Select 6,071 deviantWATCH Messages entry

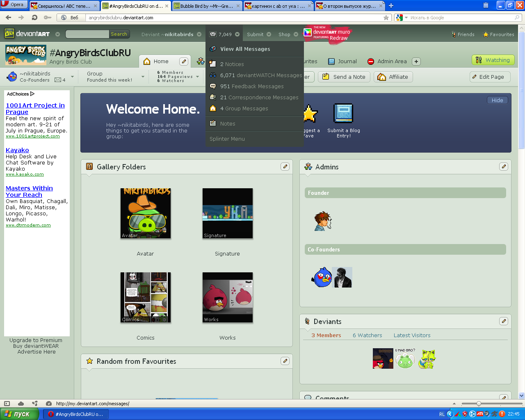pyautogui.click(x=255, y=75)
